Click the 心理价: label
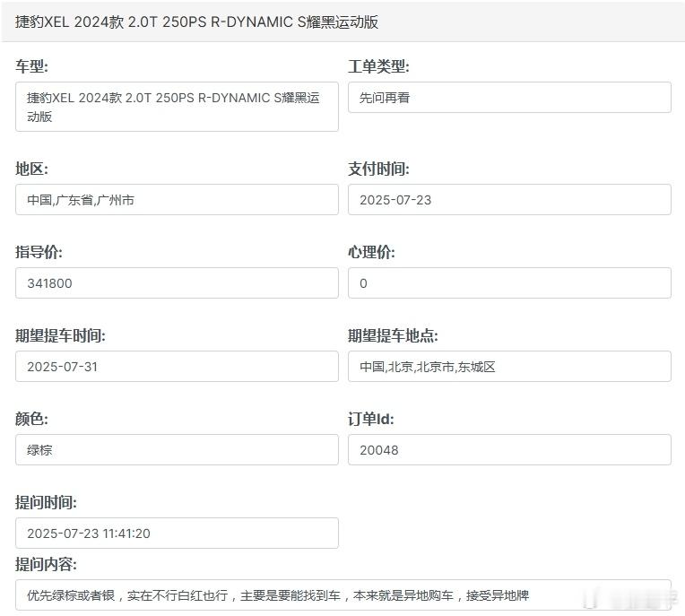Viewport: 685px width, 616px height. click(x=371, y=252)
